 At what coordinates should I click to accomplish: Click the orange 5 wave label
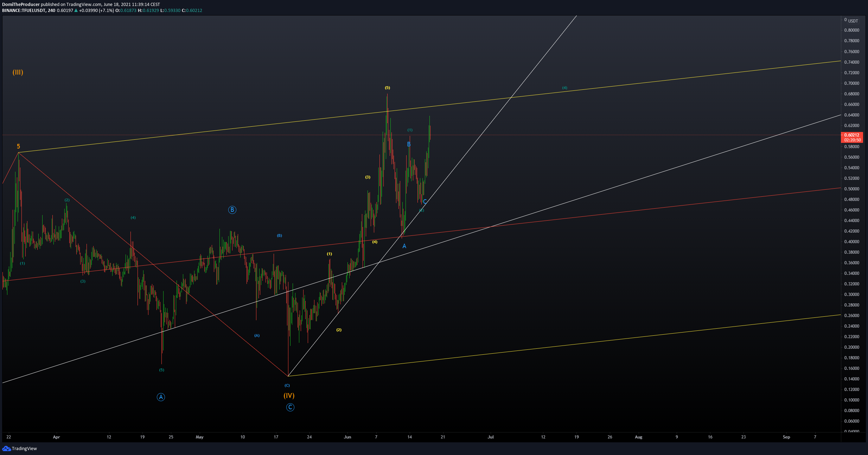click(x=19, y=146)
